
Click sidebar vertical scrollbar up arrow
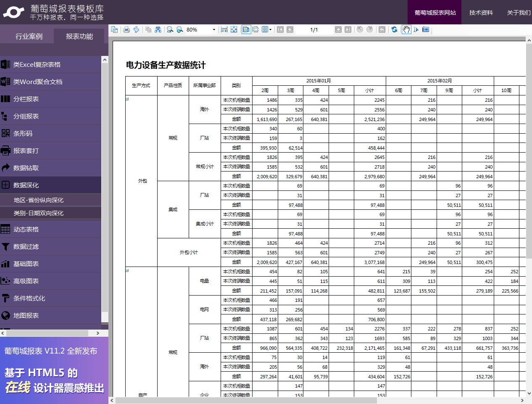coord(105,60)
